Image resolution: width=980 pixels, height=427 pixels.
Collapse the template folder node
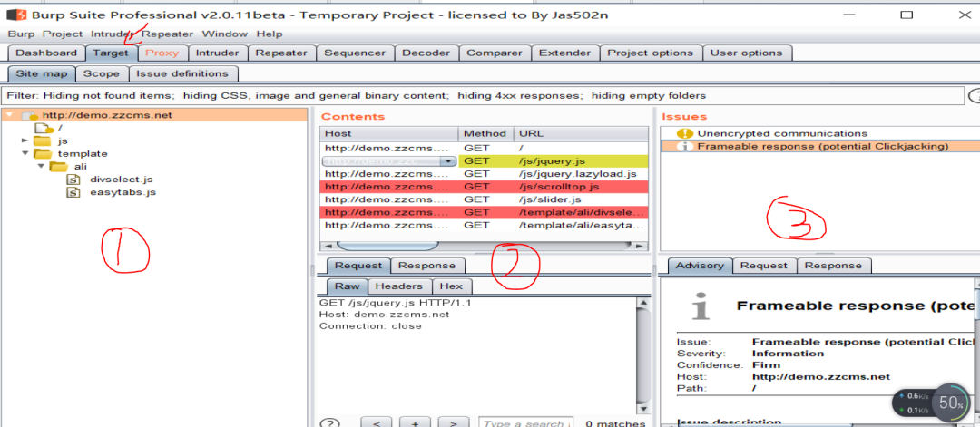(x=25, y=153)
